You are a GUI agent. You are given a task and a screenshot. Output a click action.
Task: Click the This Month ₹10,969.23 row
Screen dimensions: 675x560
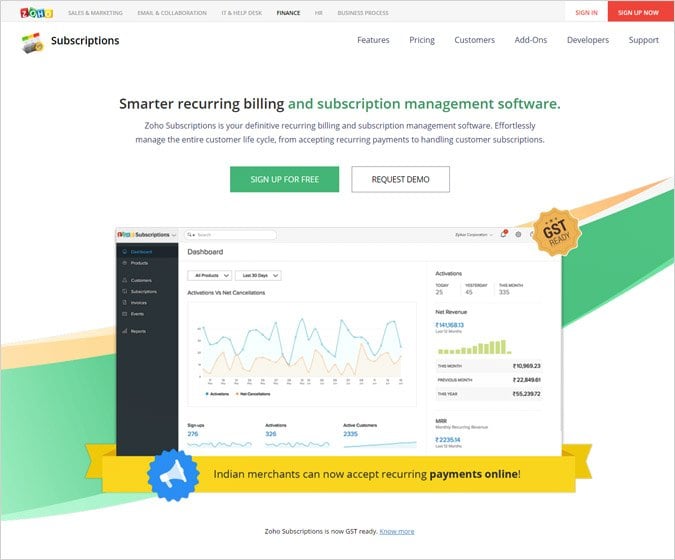click(489, 366)
